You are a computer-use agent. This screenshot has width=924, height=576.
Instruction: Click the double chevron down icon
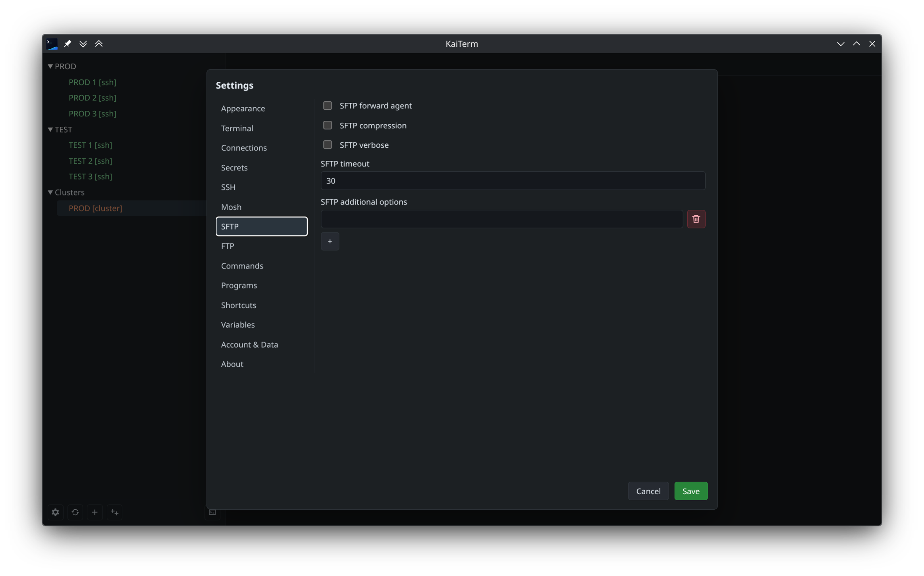point(83,44)
